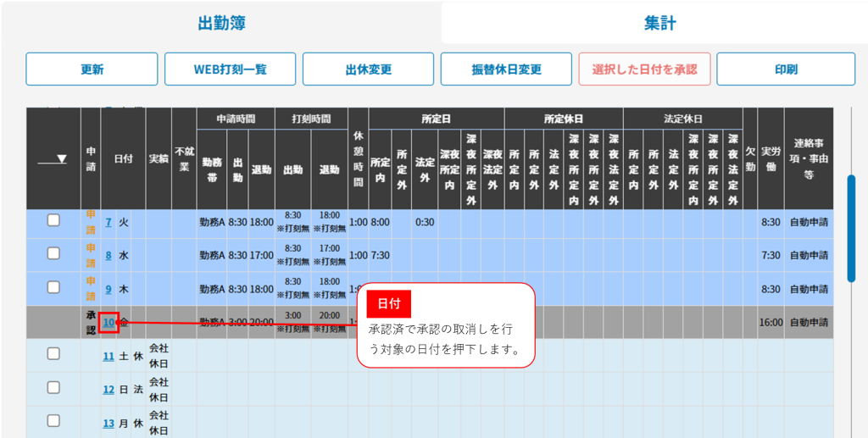Viewport: 868px width, 438px height.
Task: Toggle the checkbox for date 11 土
Action: [x=53, y=354]
